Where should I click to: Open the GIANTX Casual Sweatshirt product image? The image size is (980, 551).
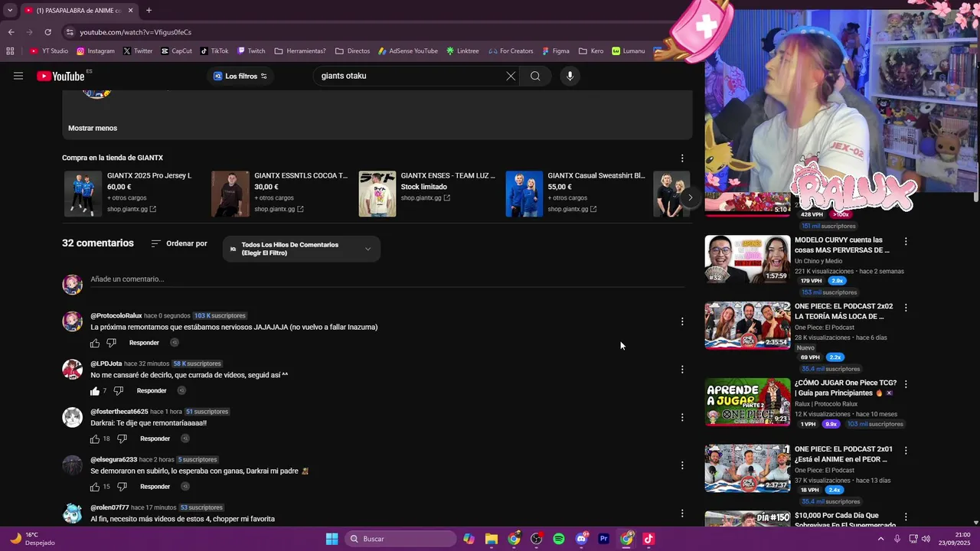(524, 194)
